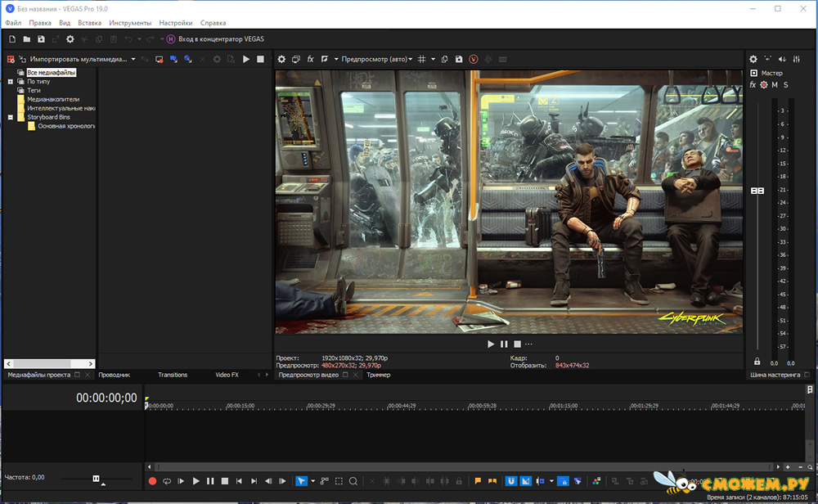Viewport: 818px width, 504px height.
Task: Toggle Dim Output on the master bus
Action: point(782,60)
